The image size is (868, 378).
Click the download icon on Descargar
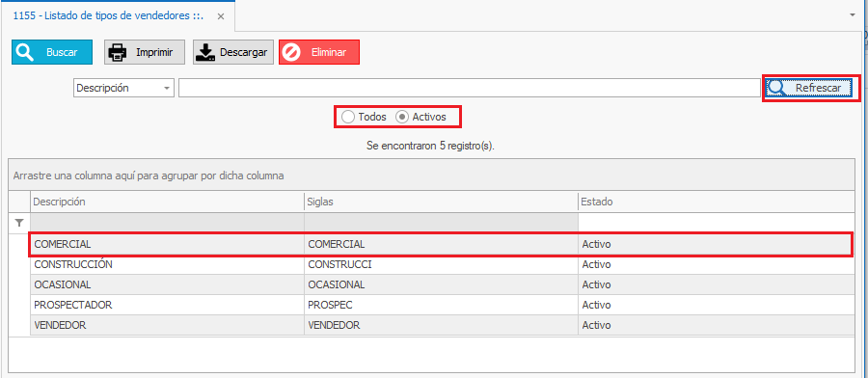click(206, 53)
